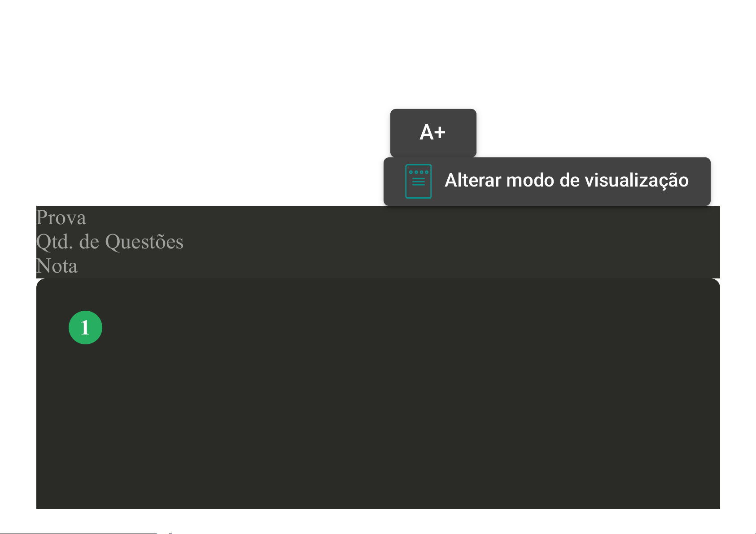Image resolution: width=756 pixels, height=534 pixels.
Task: Select 'Alterar modo de visualização' text
Action: pyautogui.click(x=566, y=180)
